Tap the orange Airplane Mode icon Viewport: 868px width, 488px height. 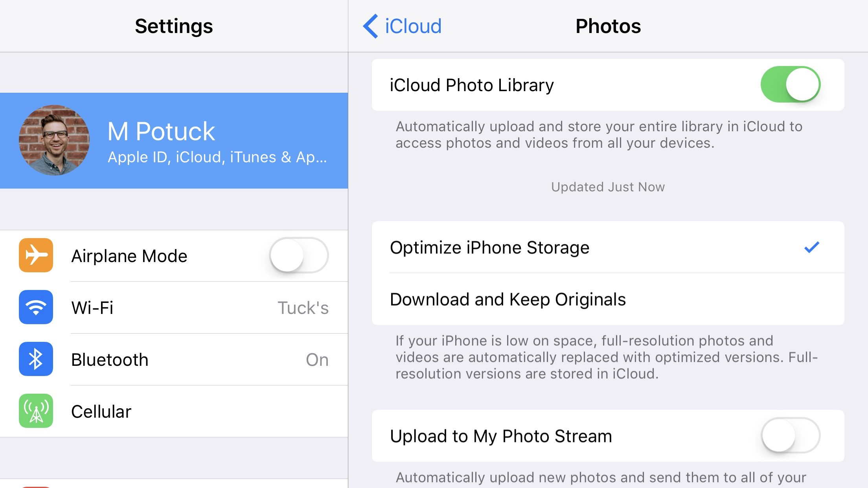(36, 255)
